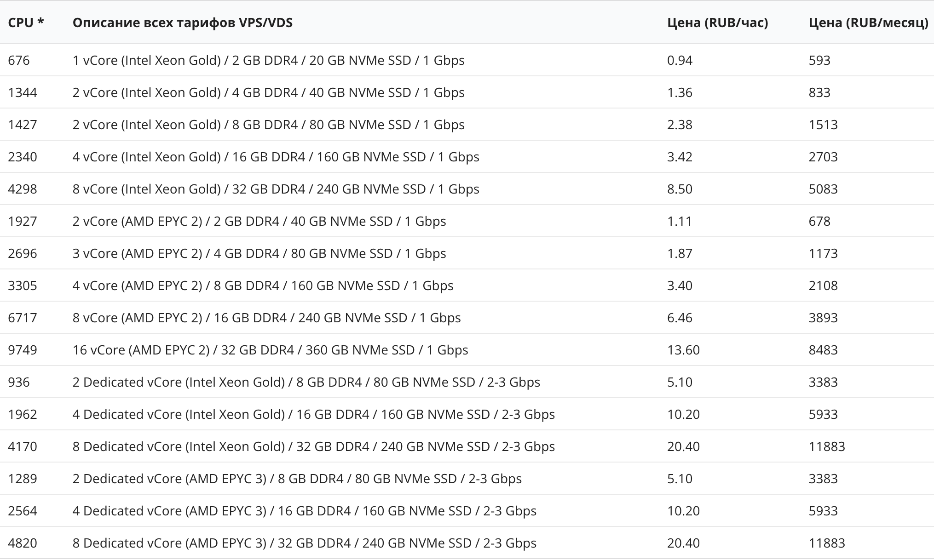Select the 8 Dedicated vCore Intel Xeon Gold description

coord(314,446)
